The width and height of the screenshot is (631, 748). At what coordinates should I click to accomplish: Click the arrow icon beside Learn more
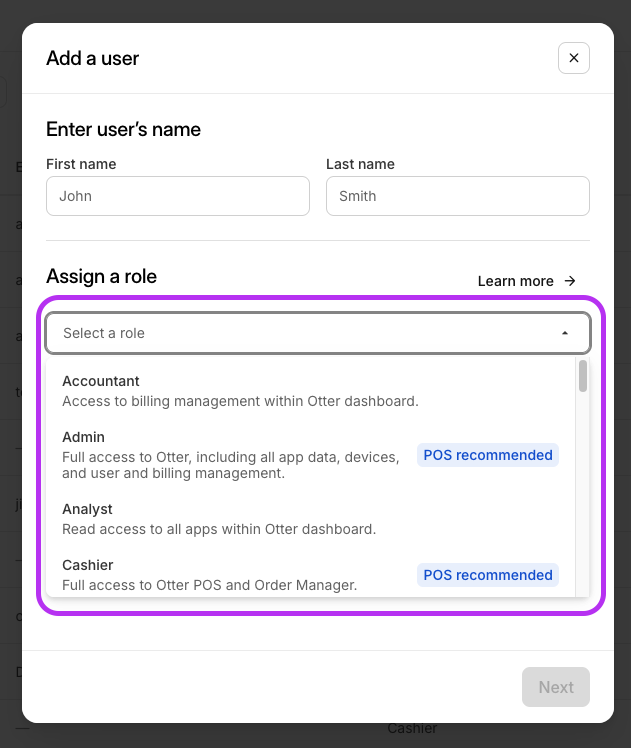(570, 281)
